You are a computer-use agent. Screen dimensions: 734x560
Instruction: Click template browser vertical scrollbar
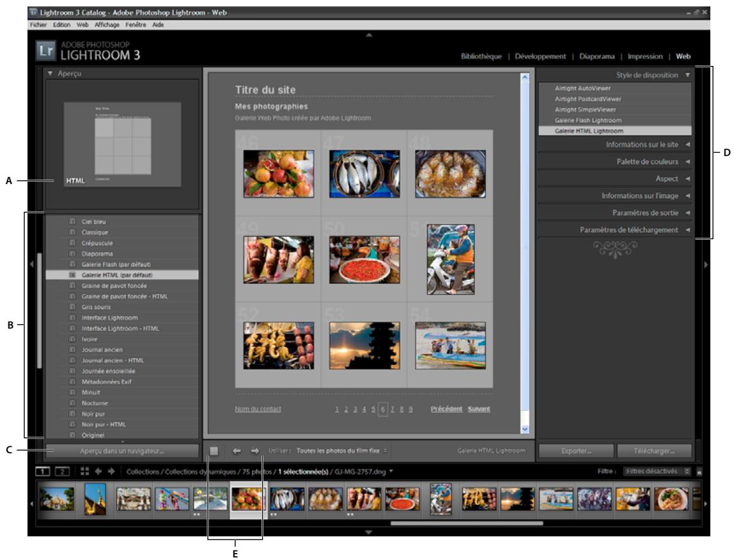coord(40,311)
